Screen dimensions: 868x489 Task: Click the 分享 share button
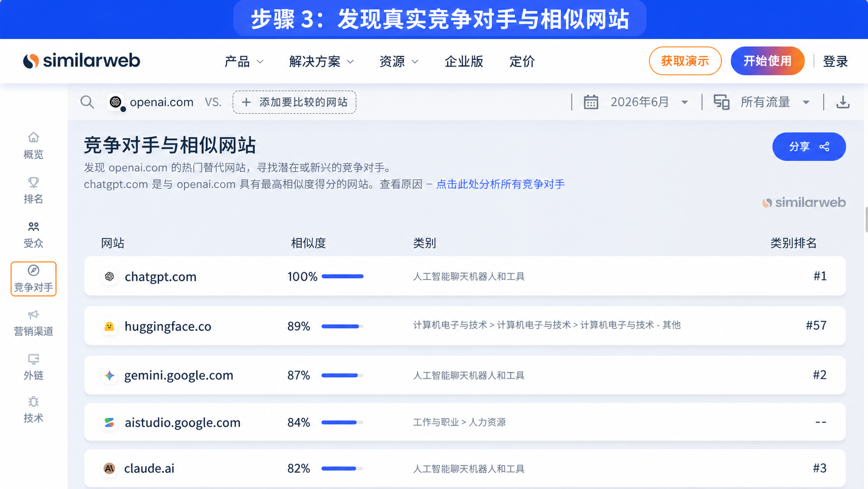(x=809, y=147)
